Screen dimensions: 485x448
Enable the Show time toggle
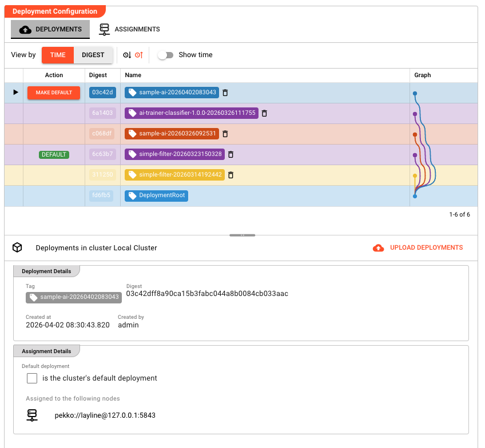pyautogui.click(x=166, y=55)
